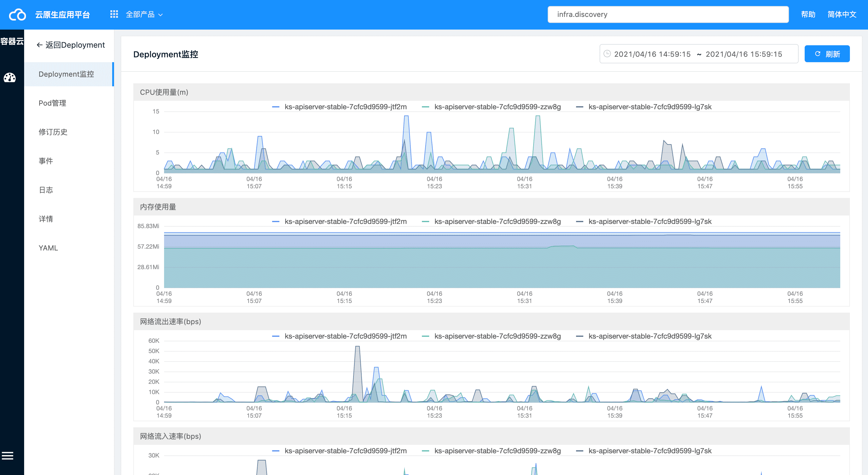
Task: Go to 修订历史 in the side menu
Action: click(69, 132)
